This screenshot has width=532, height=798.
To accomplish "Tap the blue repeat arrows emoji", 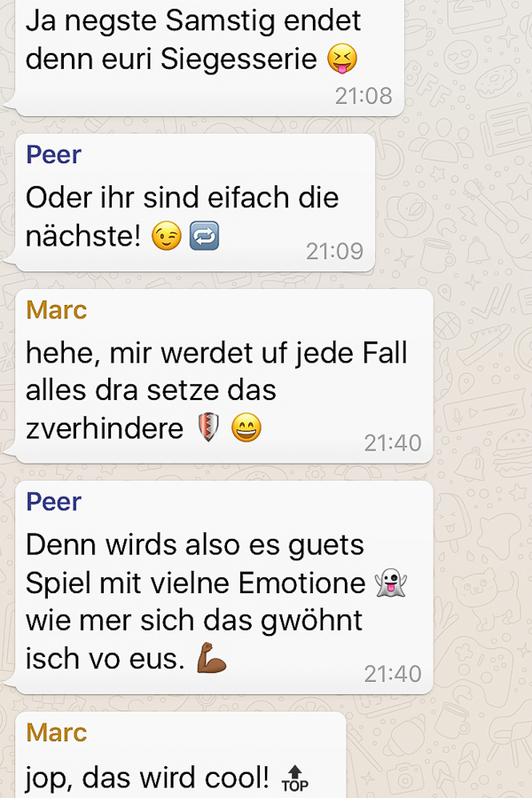I will [204, 236].
